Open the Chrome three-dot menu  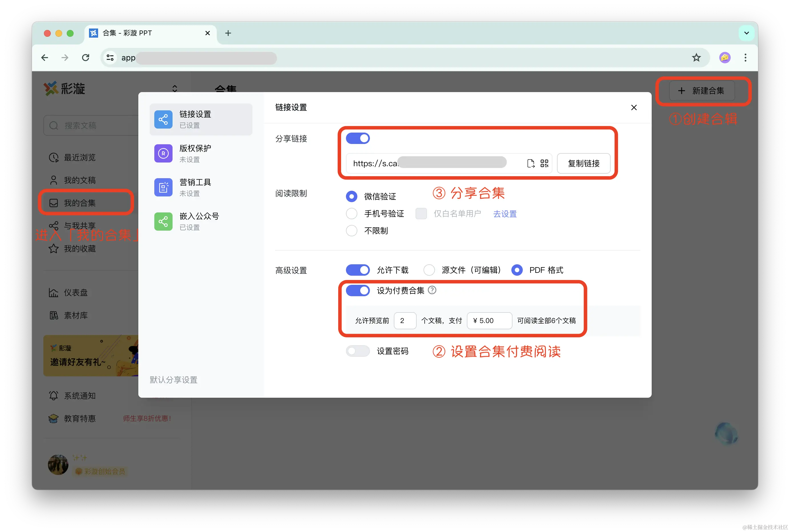click(x=745, y=58)
